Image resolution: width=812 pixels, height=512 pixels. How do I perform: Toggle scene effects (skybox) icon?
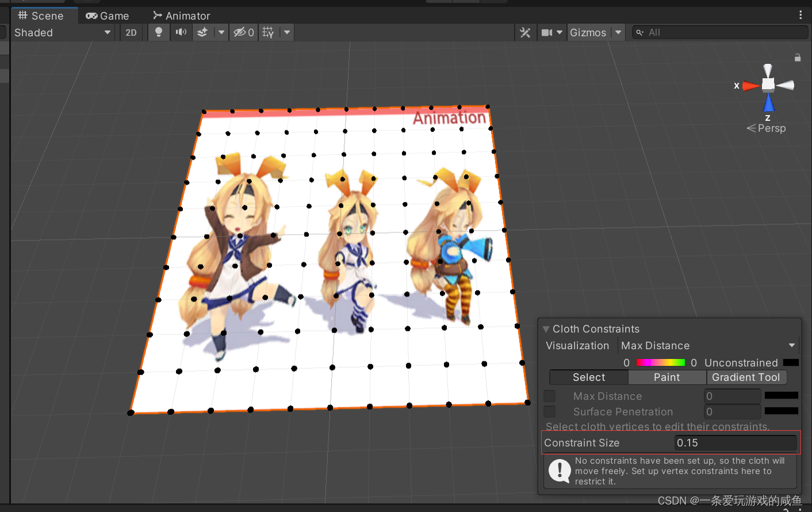pos(202,33)
